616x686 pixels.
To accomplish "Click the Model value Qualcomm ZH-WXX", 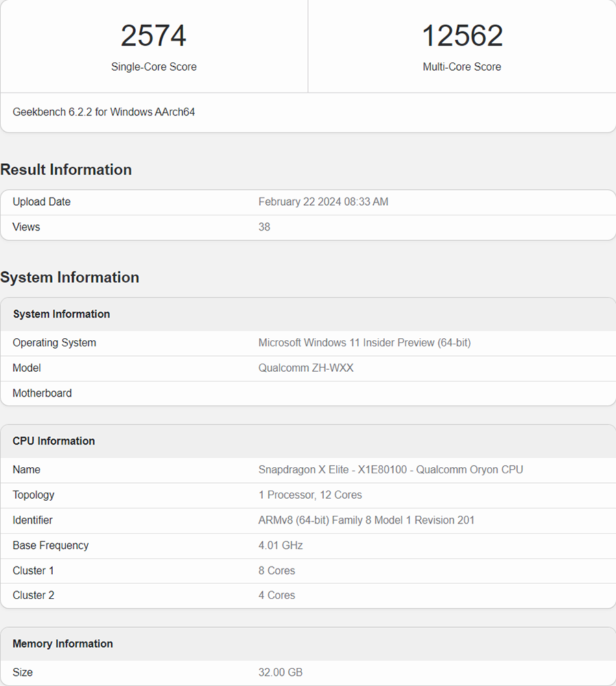I will pos(306,368).
